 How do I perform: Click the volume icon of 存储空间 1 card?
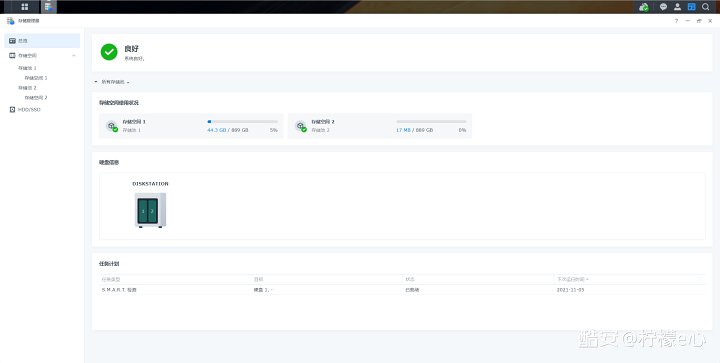(112, 126)
